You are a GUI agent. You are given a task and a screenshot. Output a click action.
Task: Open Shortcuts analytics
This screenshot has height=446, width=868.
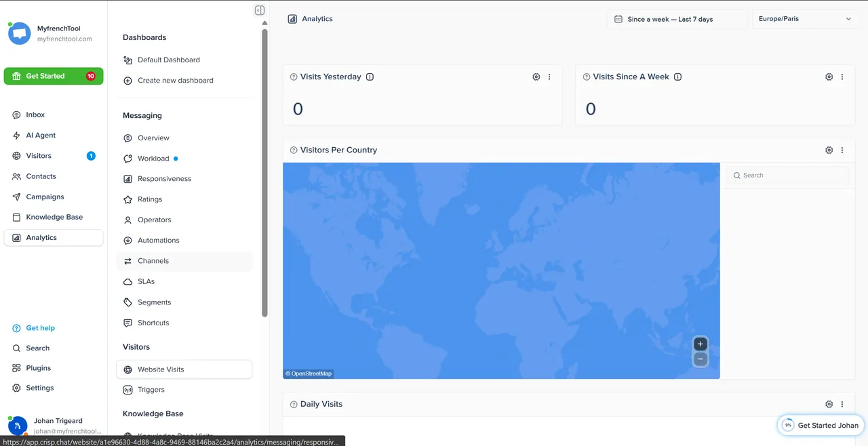184,323
